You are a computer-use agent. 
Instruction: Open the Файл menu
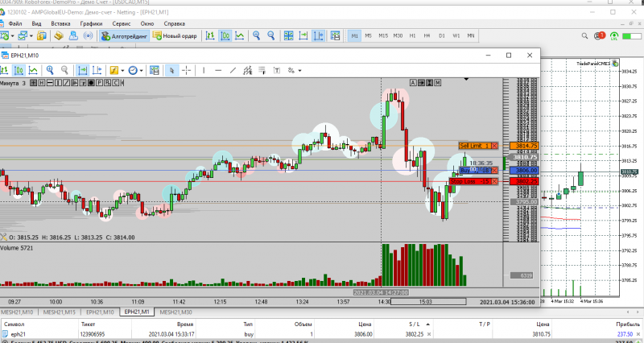tap(15, 23)
